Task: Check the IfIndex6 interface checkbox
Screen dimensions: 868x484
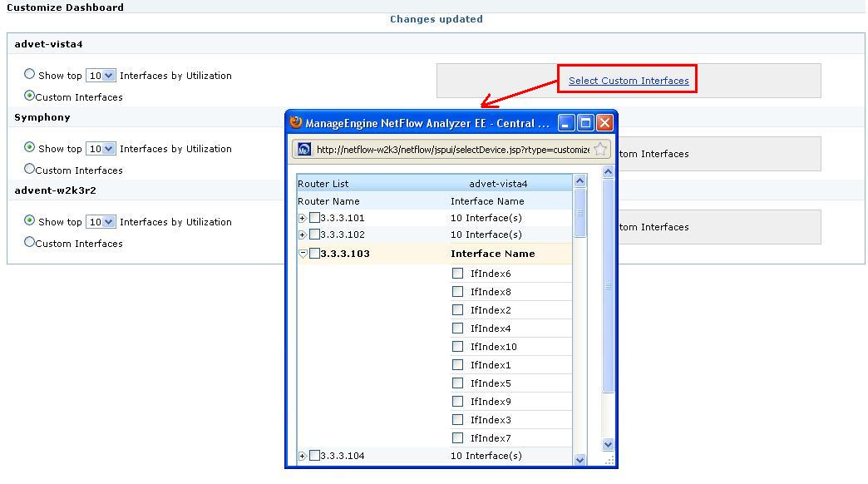Action: click(x=458, y=273)
